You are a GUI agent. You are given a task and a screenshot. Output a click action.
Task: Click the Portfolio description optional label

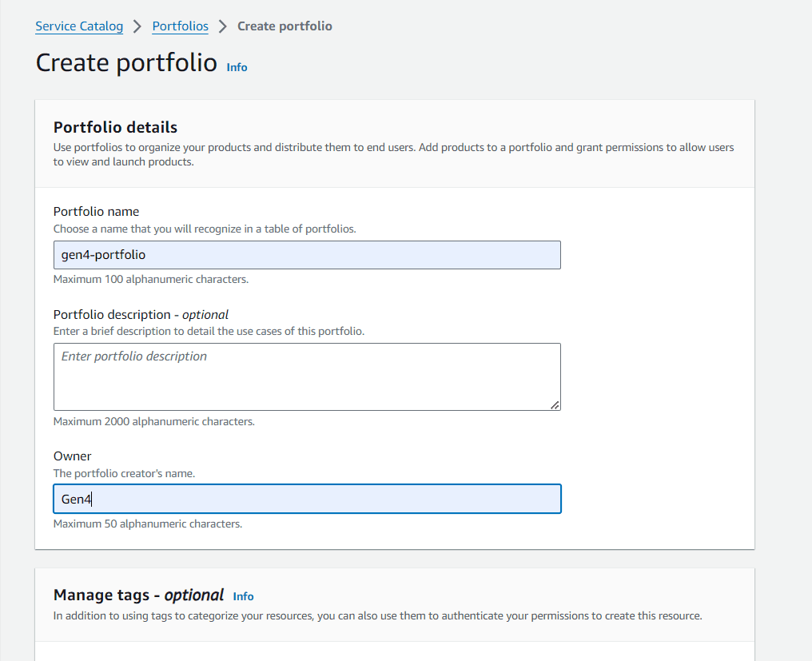(x=141, y=314)
